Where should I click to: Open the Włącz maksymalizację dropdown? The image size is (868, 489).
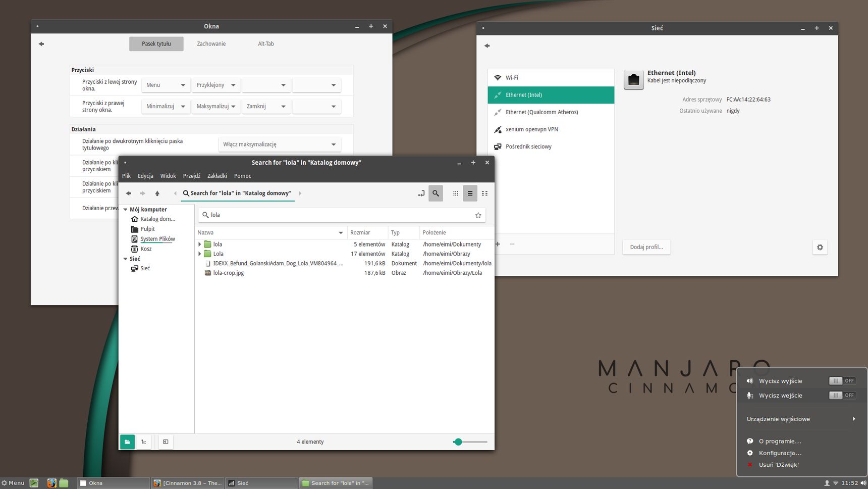(x=280, y=144)
